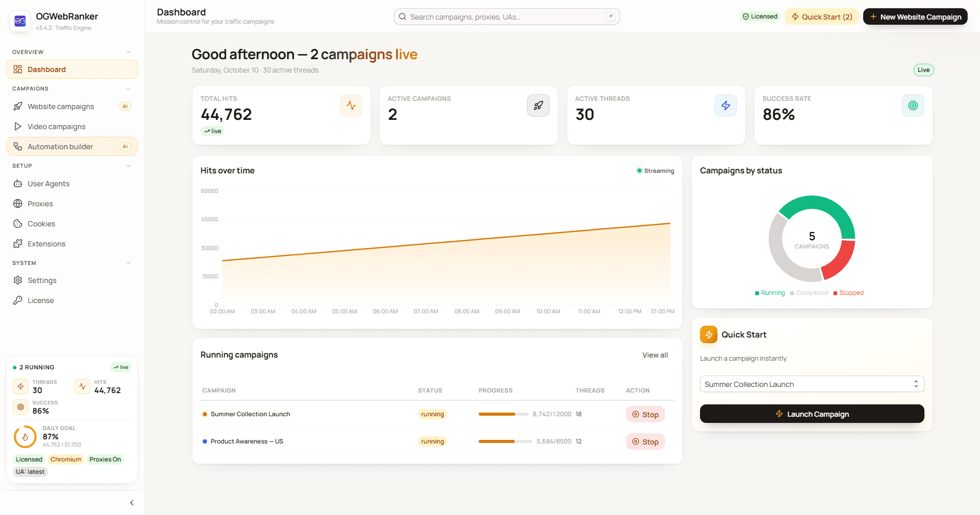980x515 pixels.
Task: Stop the Product Awareness — US campaign
Action: tap(645, 441)
